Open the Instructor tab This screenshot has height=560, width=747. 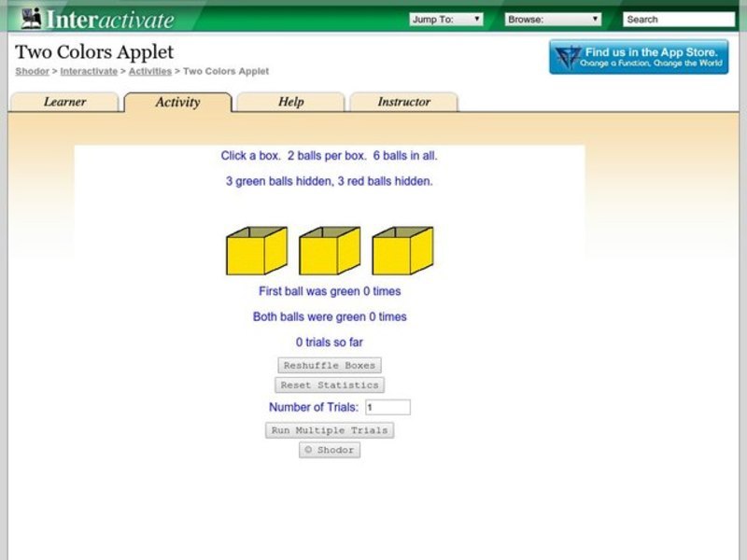pyautogui.click(x=403, y=103)
